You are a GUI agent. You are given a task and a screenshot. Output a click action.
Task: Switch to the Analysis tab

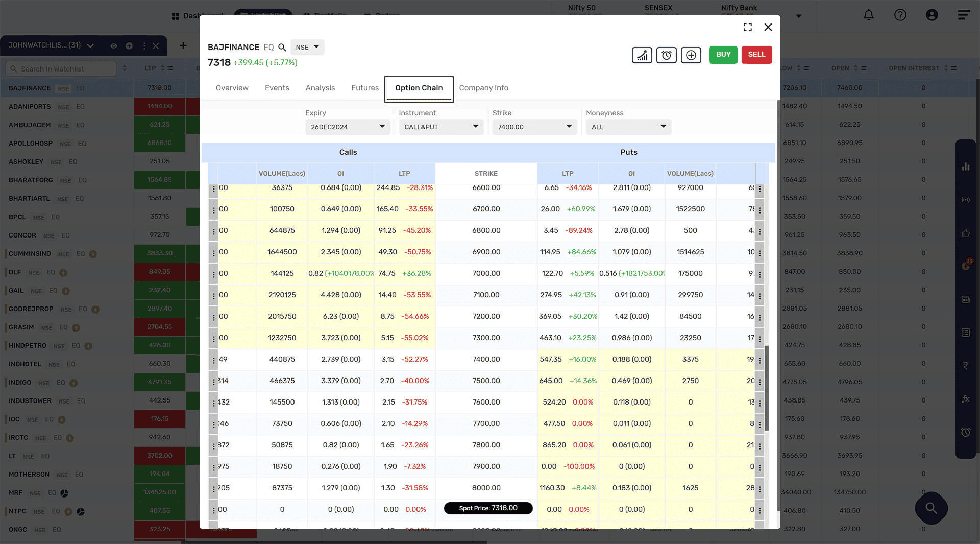coord(320,88)
